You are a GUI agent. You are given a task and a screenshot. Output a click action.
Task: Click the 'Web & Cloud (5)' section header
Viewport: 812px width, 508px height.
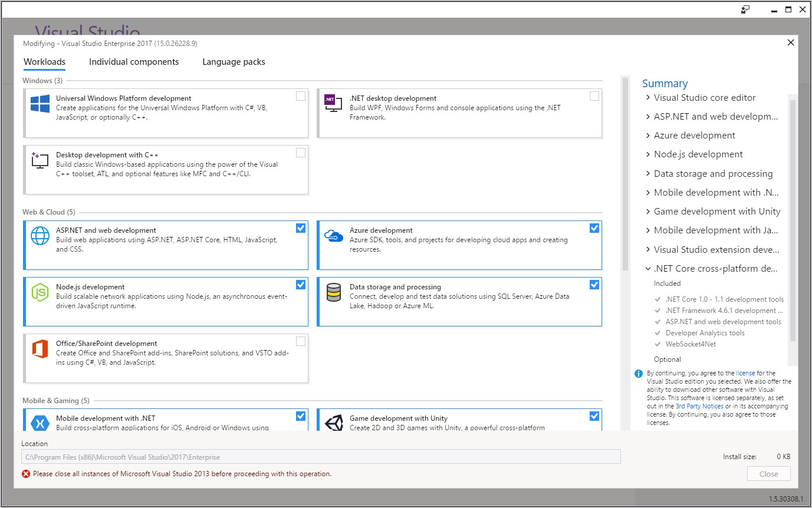point(49,212)
